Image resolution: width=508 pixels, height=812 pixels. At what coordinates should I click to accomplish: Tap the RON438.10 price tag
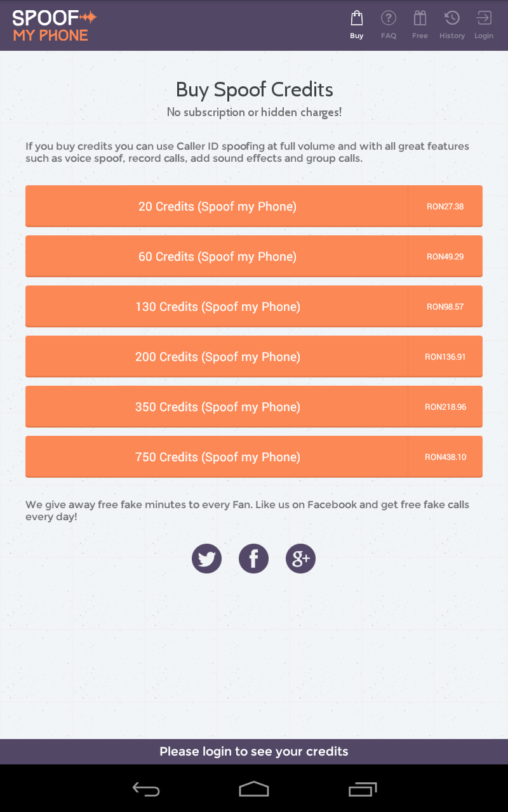click(445, 457)
